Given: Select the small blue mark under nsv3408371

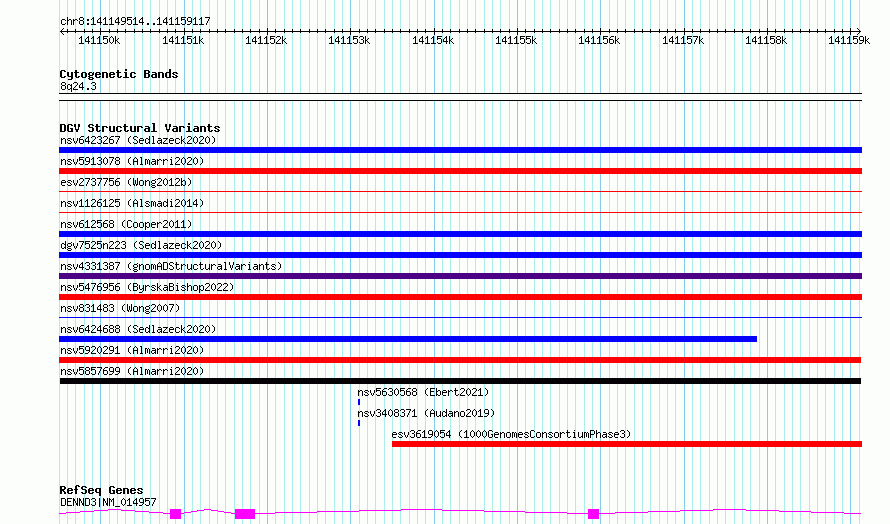Looking at the screenshot, I should coord(359,423).
